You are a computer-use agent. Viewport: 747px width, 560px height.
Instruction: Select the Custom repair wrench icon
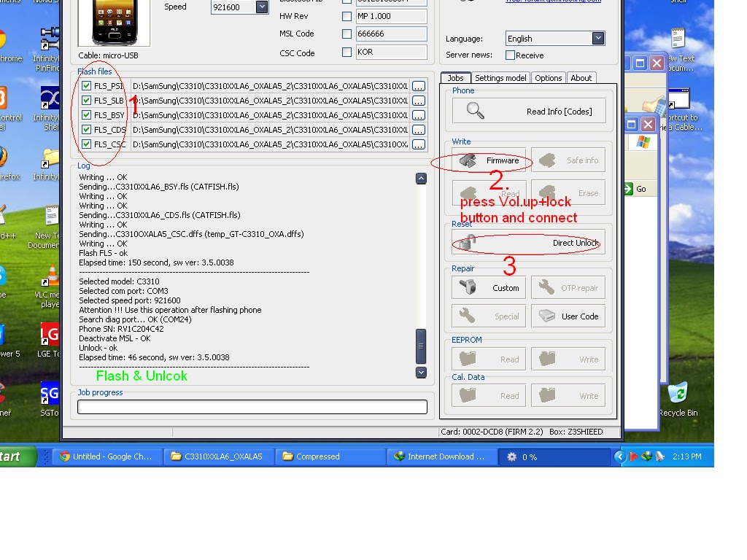(469, 287)
